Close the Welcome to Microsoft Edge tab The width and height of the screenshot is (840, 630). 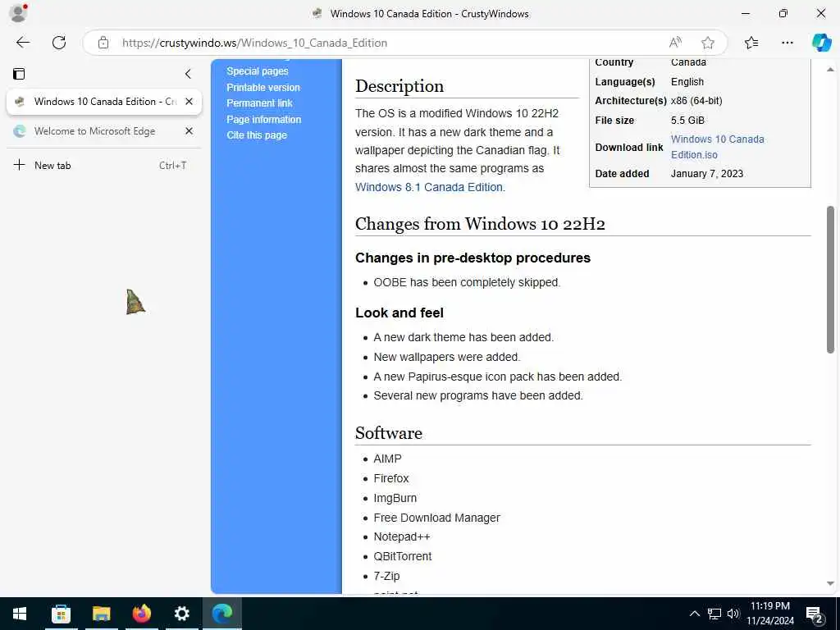click(189, 131)
